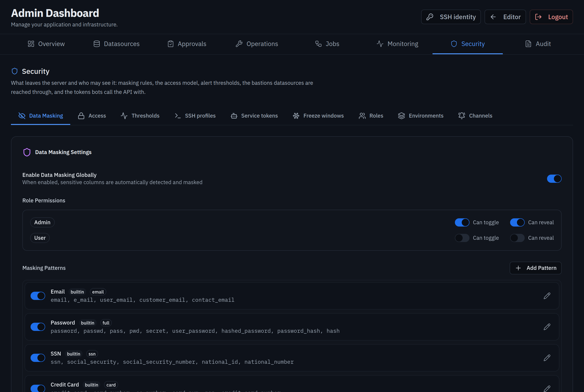The width and height of the screenshot is (584, 392).
Task: Open the Audit tab
Action: click(x=538, y=44)
